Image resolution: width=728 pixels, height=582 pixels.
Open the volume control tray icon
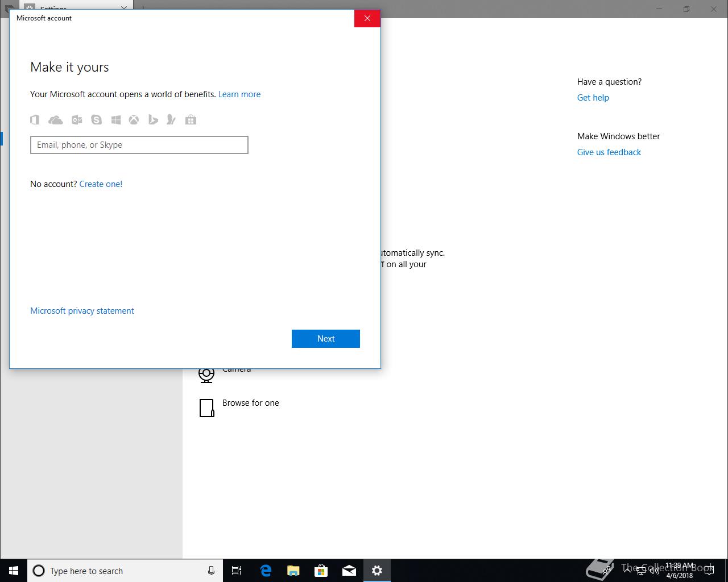pyautogui.click(x=654, y=571)
